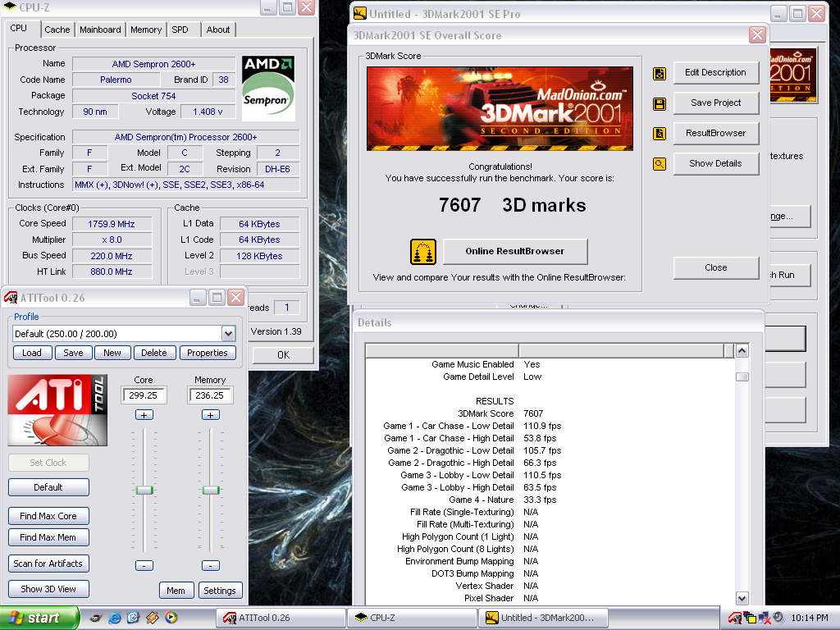840x630 pixels.
Task: Click the Details list scroll up arrow
Action: tap(742, 351)
